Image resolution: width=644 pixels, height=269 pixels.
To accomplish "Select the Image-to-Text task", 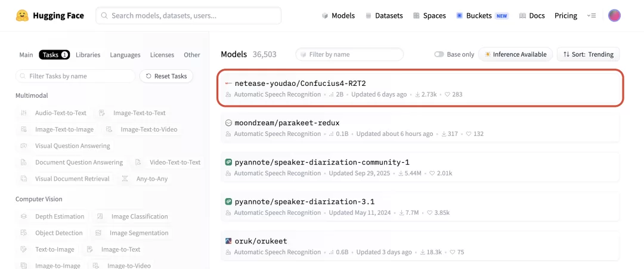I will point(114,249).
